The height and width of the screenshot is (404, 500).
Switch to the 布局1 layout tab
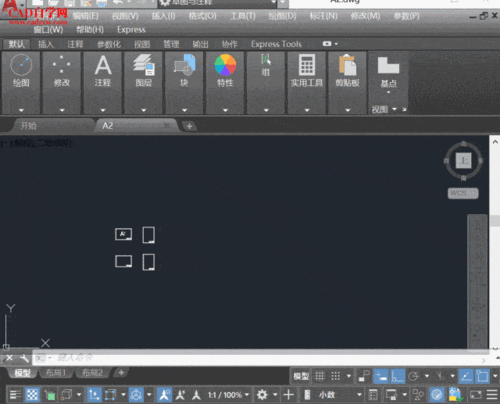pos(56,373)
